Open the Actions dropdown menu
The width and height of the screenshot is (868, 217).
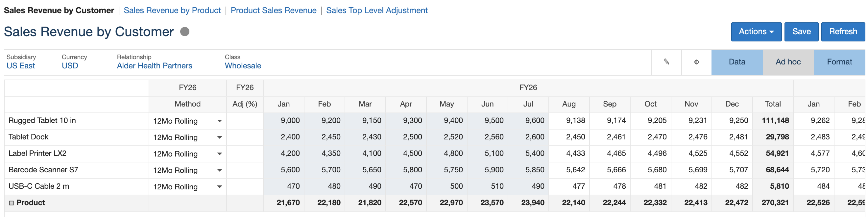(756, 32)
